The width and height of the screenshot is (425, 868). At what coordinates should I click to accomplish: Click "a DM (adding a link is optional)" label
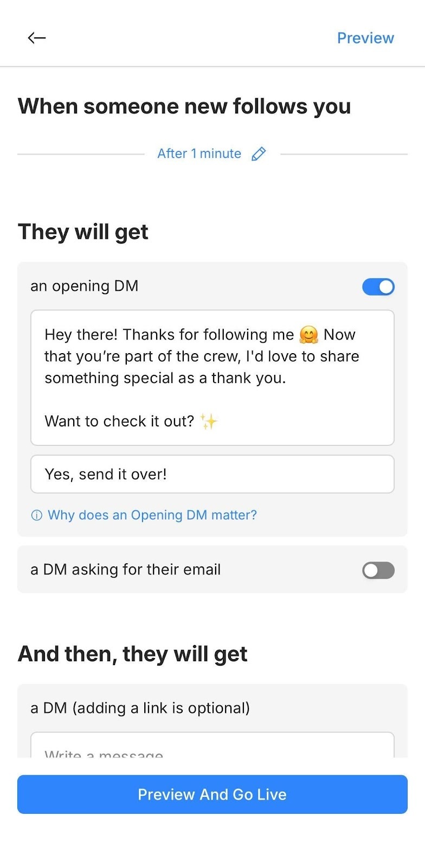(x=140, y=708)
